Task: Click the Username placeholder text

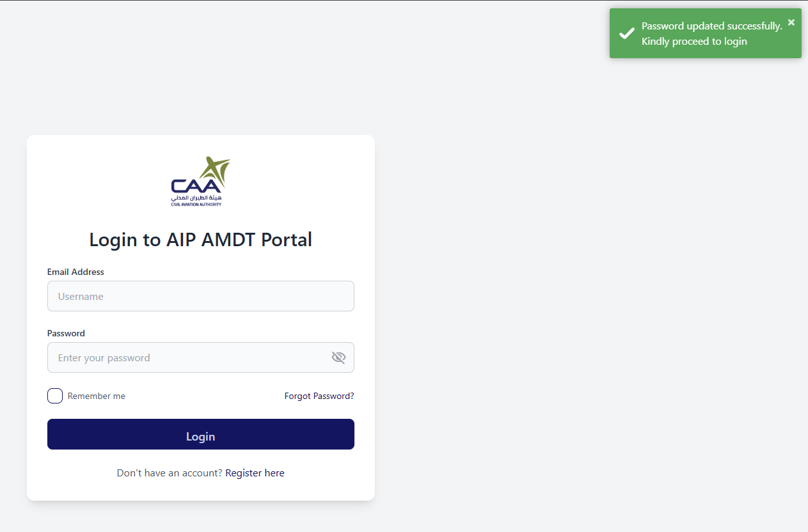Action: tap(81, 297)
